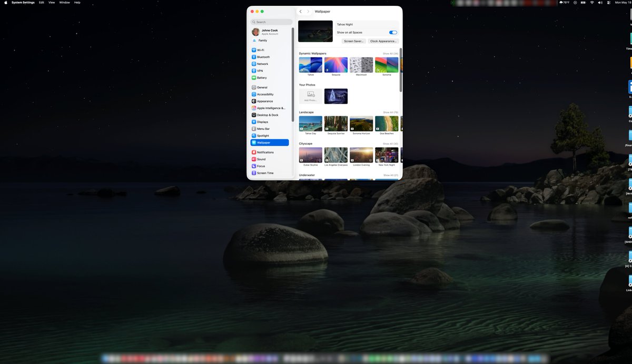Go forward with the right chevron
The height and width of the screenshot is (364, 632).
click(308, 11)
